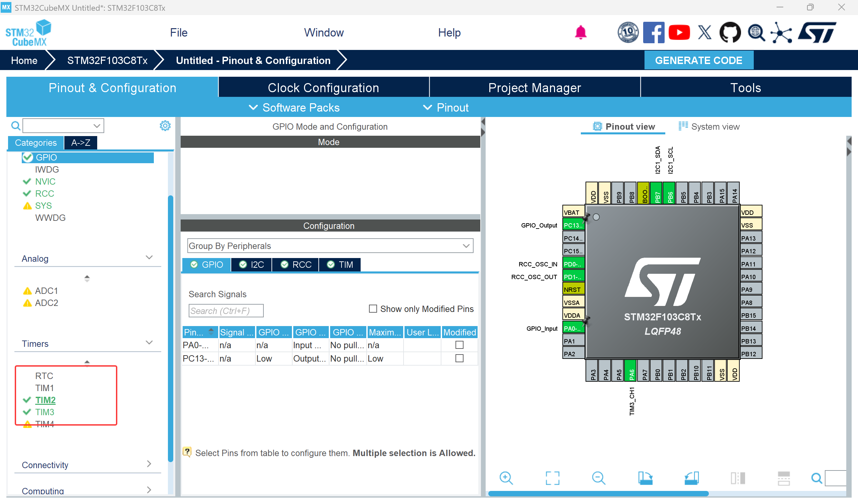Click the ST community network icon
The width and height of the screenshot is (858, 504).
[x=781, y=33]
